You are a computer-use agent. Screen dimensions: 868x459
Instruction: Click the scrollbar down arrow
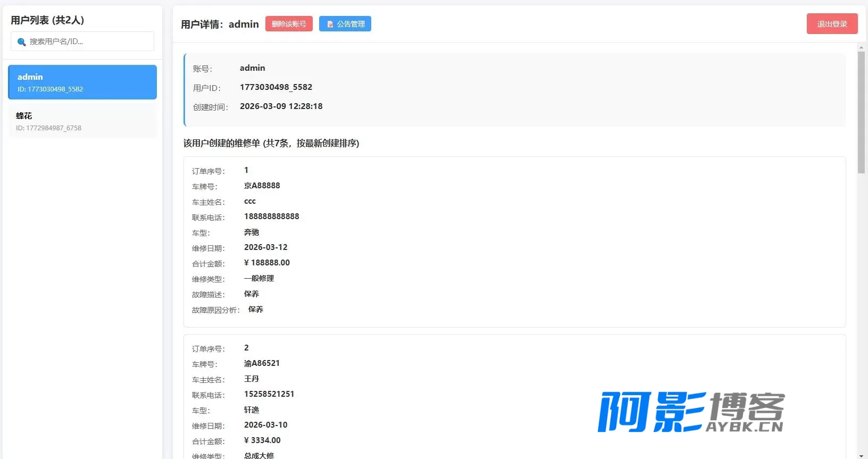click(861, 456)
